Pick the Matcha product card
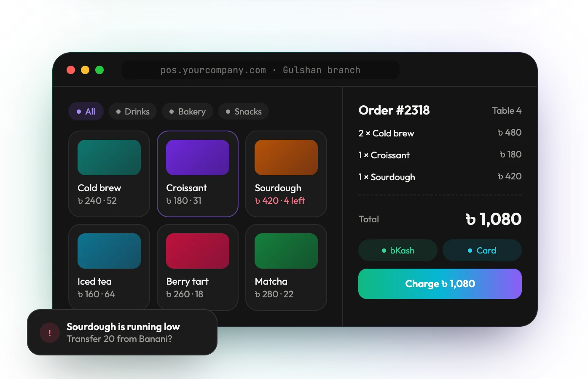Image resolution: width=588 pixels, height=379 pixels. click(x=286, y=267)
